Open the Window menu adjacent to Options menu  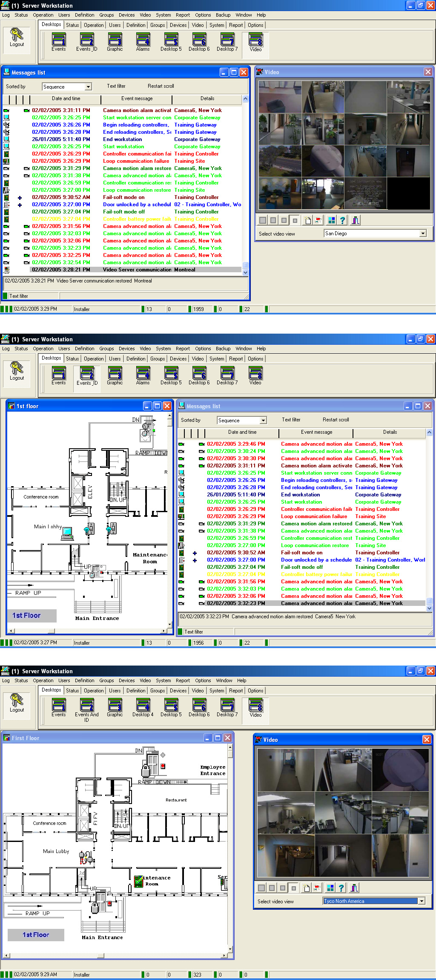224,680
